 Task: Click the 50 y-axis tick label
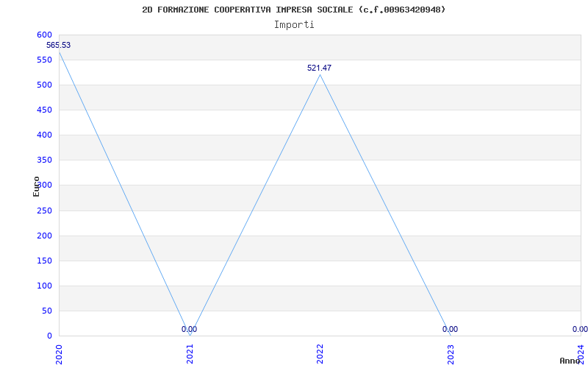[47, 311]
